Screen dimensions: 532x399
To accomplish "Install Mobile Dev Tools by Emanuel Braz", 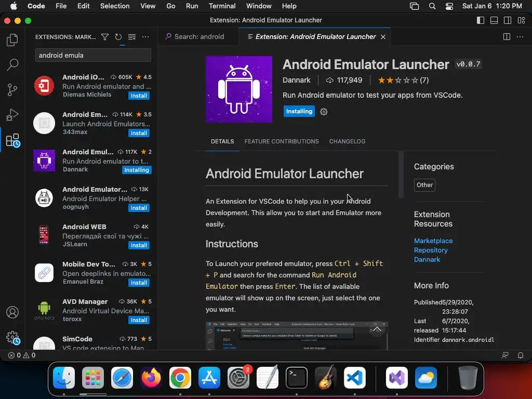I will (x=139, y=283).
